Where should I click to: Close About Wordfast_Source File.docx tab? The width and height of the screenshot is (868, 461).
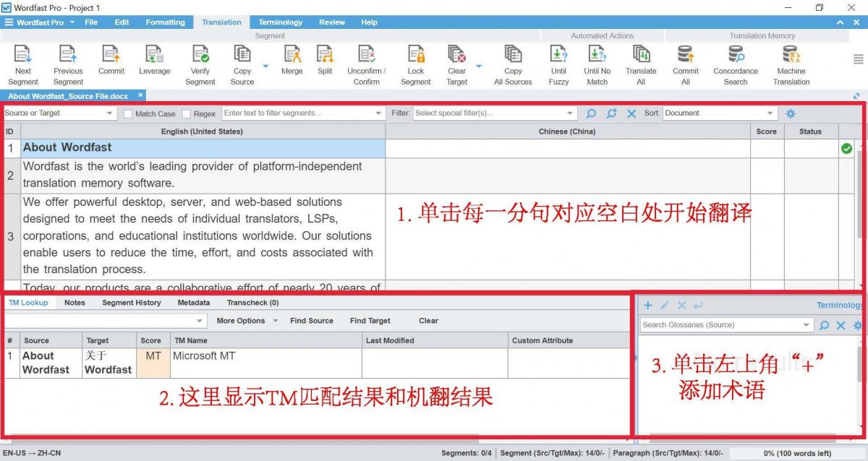point(140,95)
